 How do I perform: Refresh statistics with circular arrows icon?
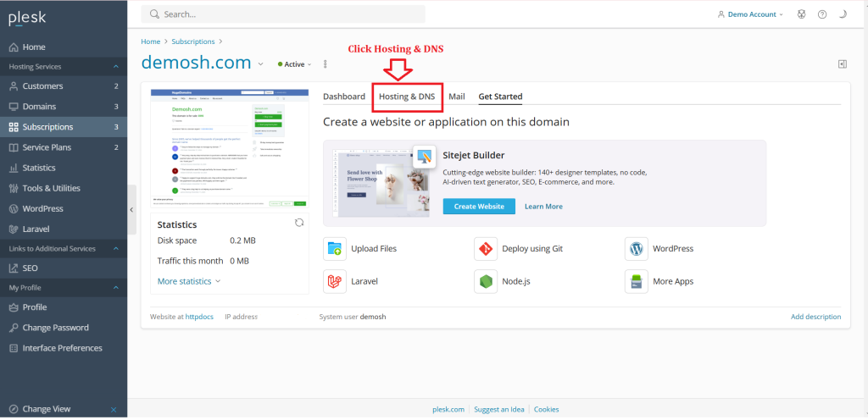(x=299, y=223)
